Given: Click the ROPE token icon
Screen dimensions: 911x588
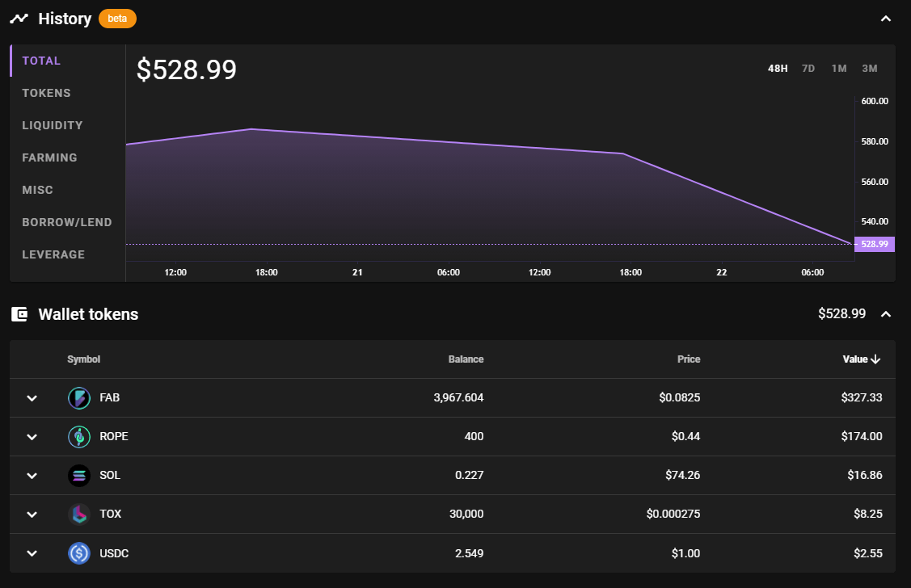Looking at the screenshot, I should tap(78, 436).
